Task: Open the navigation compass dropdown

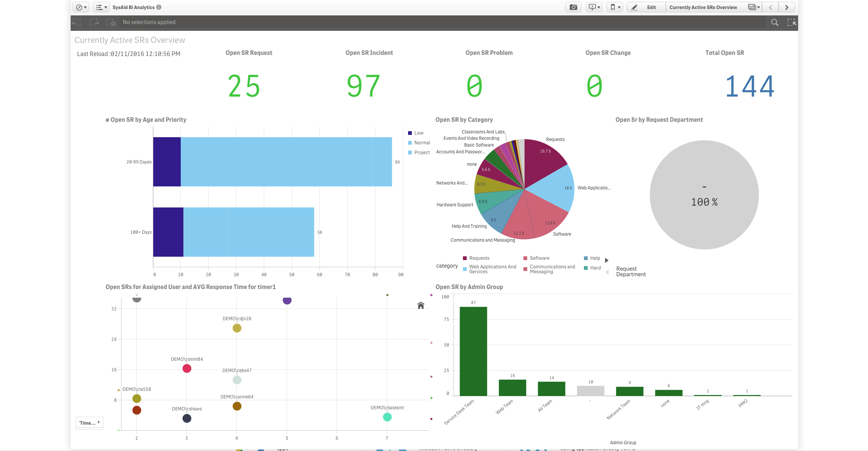Action: pyautogui.click(x=81, y=7)
